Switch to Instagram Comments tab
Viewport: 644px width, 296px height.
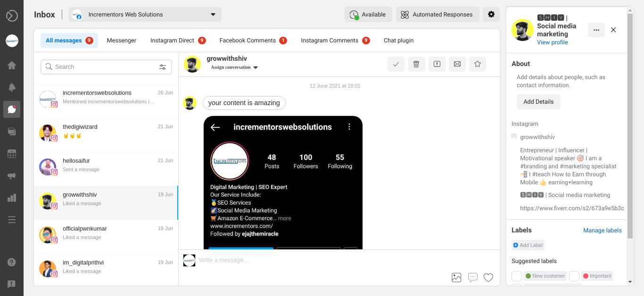335,41
